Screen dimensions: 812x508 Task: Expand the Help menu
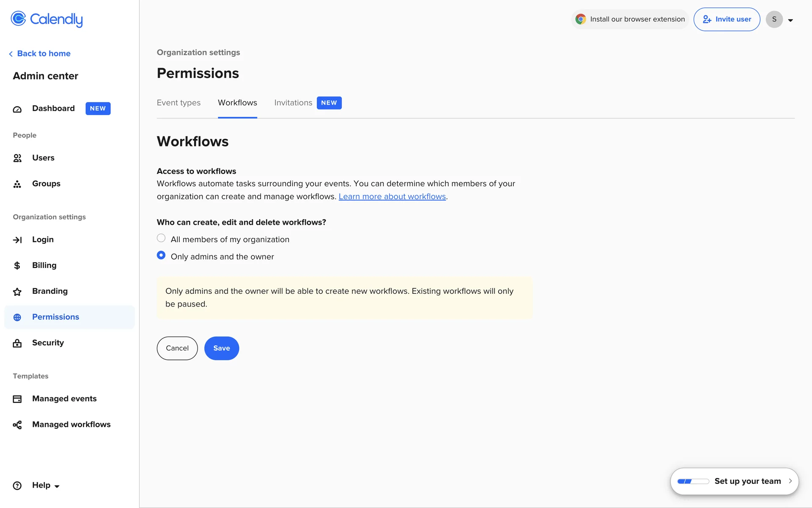pyautogui.click(x=46, y=486)
